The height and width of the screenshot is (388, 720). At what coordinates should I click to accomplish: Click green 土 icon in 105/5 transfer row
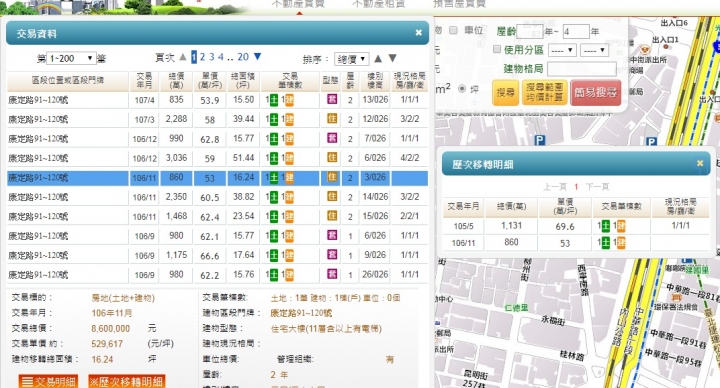coord(606,225)
